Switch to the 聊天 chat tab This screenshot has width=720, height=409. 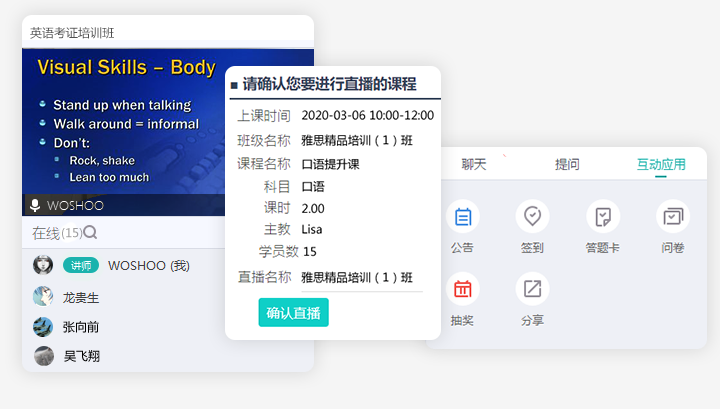474,164
